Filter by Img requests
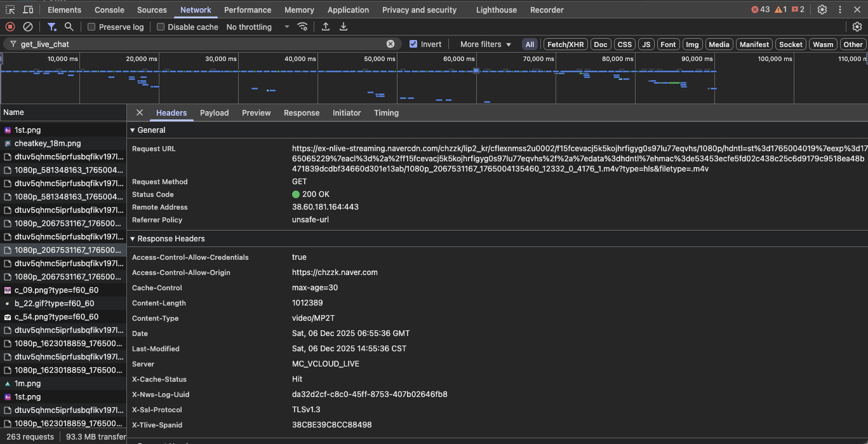The height and width of the screenshot is (444, 868). click(692, 44)
